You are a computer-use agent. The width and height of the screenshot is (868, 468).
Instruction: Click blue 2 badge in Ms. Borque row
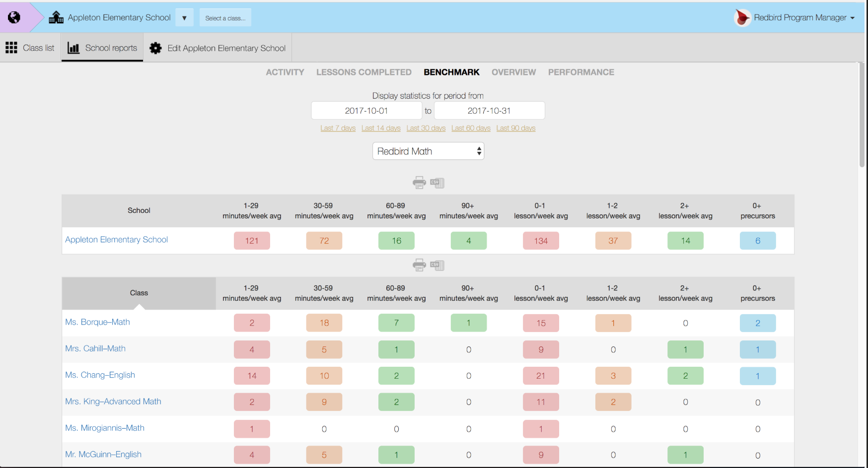coord(758,323)
